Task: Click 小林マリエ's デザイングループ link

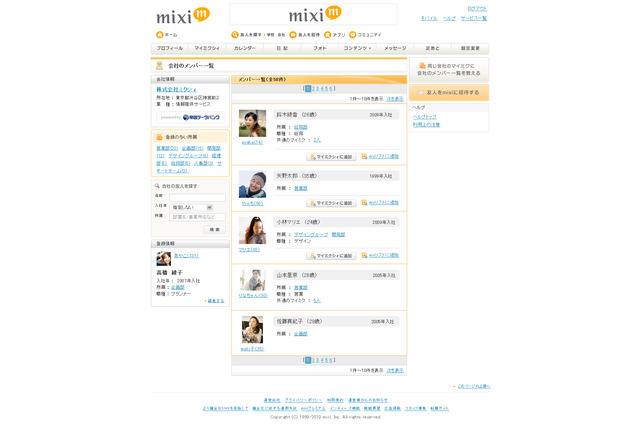Action: pyautogui.click(x=311, y=234)
